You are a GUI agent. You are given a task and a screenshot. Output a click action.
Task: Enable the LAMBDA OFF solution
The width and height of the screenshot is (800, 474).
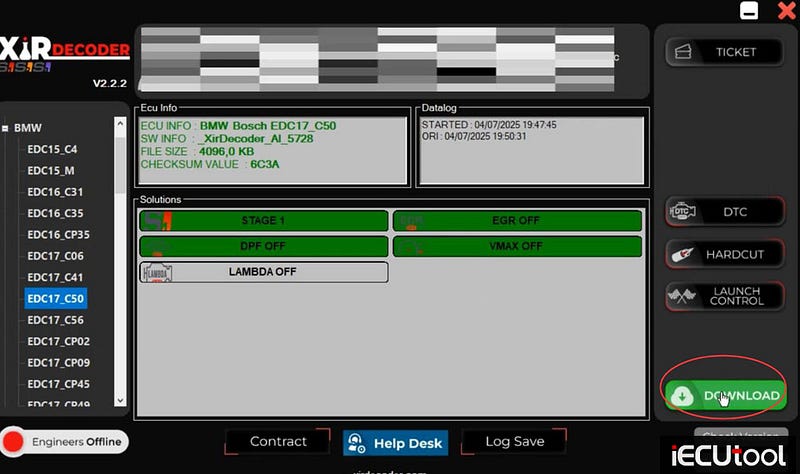pos(263,272)
